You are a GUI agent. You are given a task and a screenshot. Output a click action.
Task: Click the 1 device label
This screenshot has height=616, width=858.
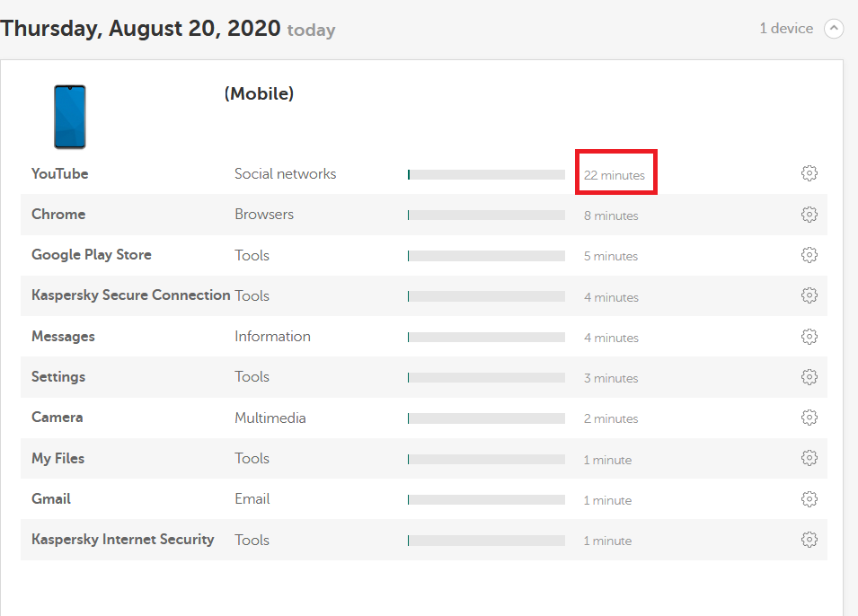click(x=786, y=29)
